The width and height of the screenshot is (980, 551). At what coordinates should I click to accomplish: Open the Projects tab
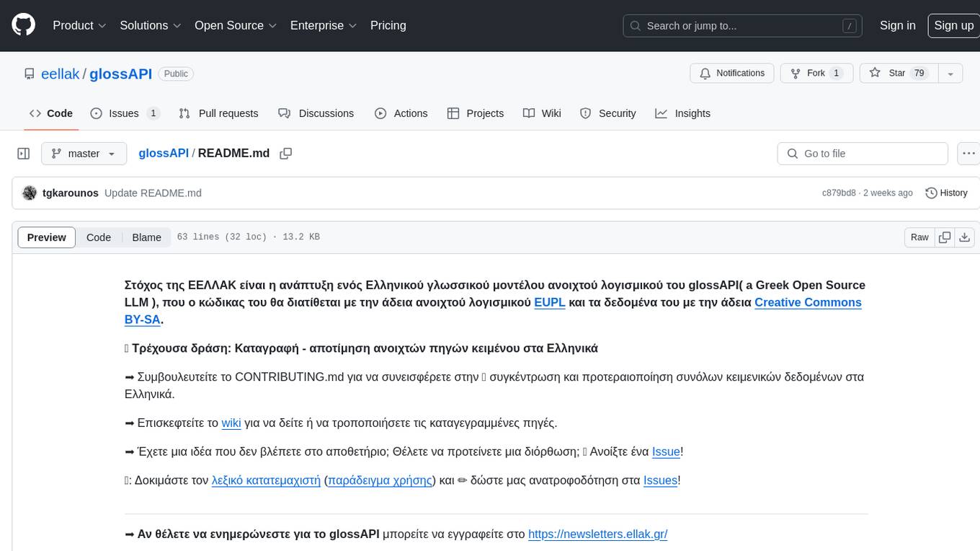coord(476,113)
